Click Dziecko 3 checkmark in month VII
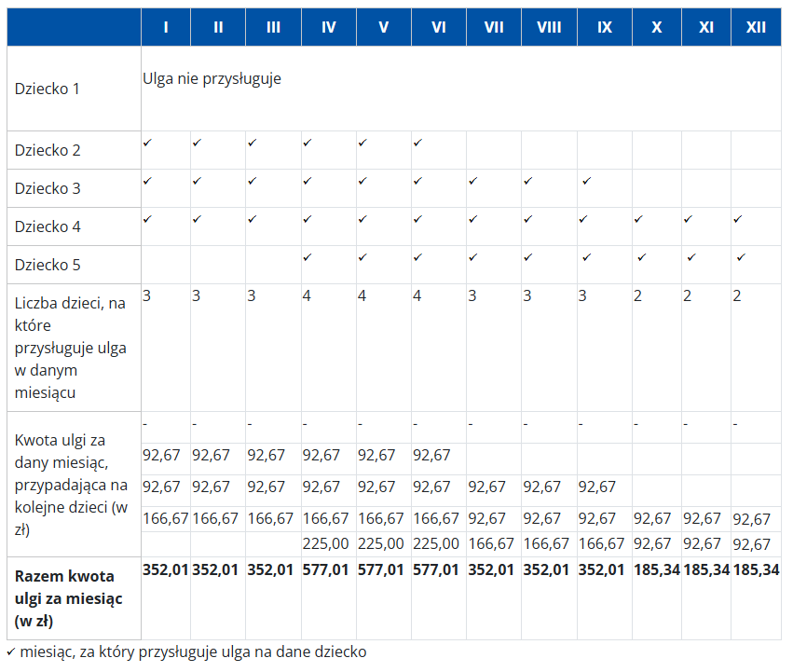 pyautogui.click(x=472, y=181)
